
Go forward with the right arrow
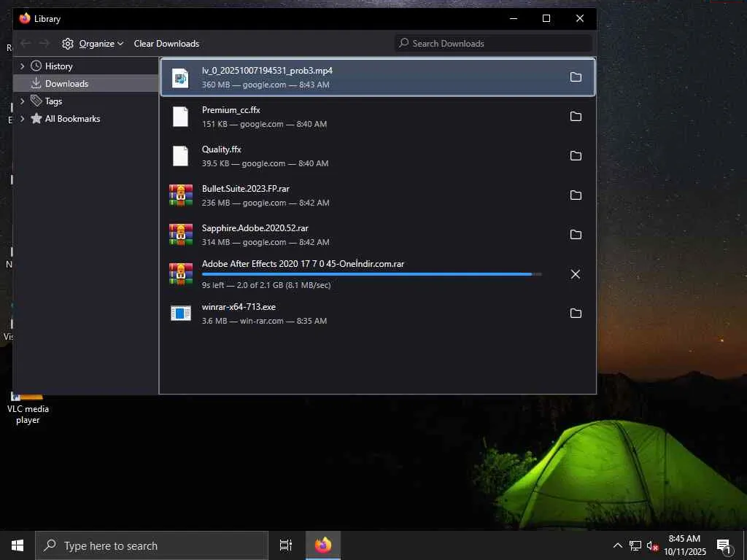point(44,44)
